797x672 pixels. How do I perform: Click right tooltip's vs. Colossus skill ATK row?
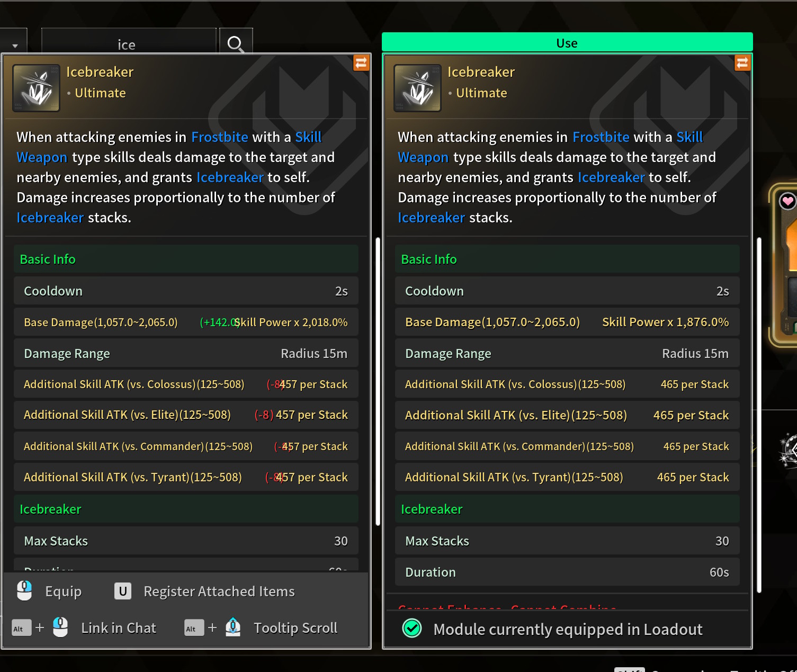[567, 384]
